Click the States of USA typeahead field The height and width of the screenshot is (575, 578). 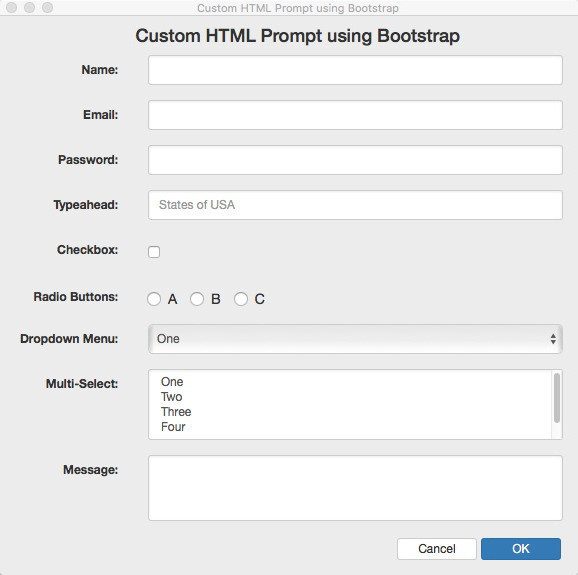(x=355, y=205)
